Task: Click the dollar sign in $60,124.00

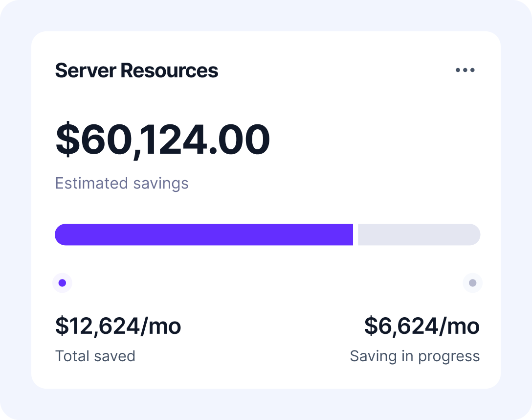Action: pyautogui.click(x=67, y=140)
